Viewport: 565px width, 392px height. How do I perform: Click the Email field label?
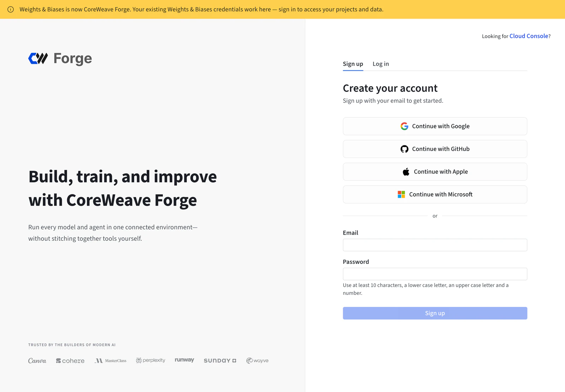tap(350, 233)
